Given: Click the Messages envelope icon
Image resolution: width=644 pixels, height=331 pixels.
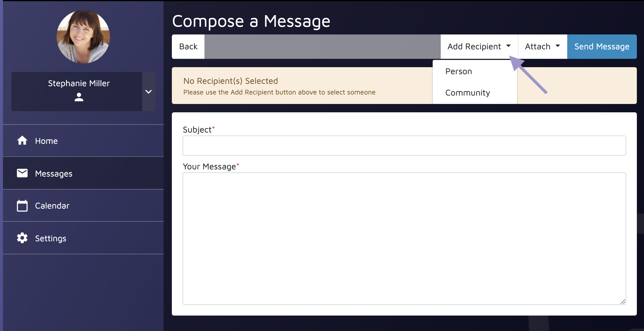Looking at the screenshot, I should [22, 173].
